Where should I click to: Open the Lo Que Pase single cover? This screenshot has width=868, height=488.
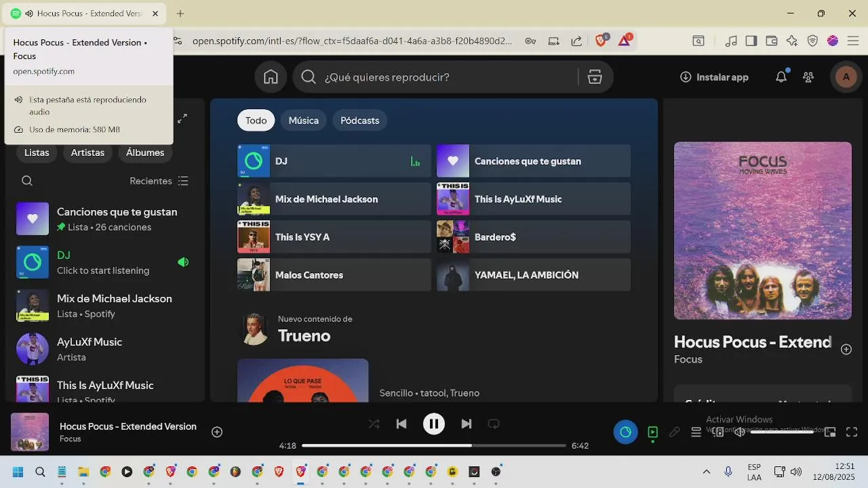coord(302,380)
